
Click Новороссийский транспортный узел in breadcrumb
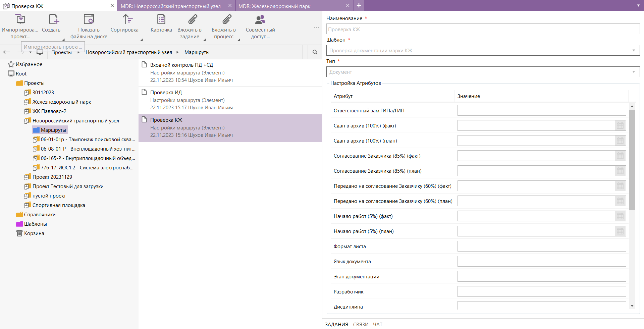tap(129, 52)
